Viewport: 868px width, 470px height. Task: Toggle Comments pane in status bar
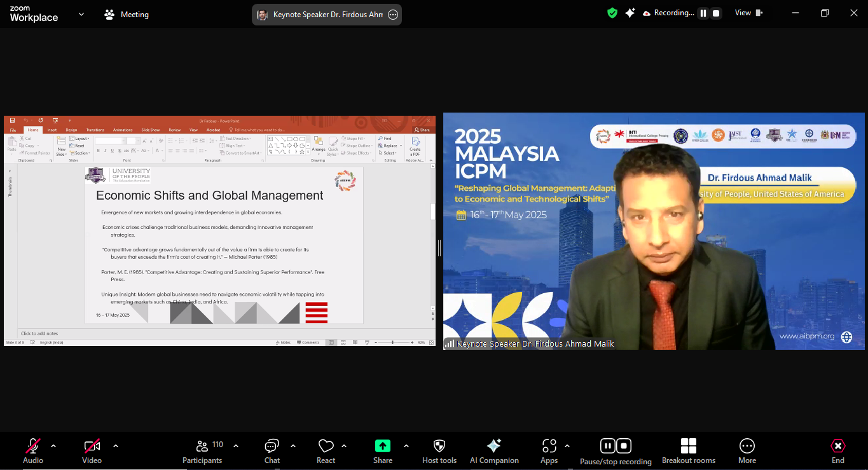coord(308,342)
